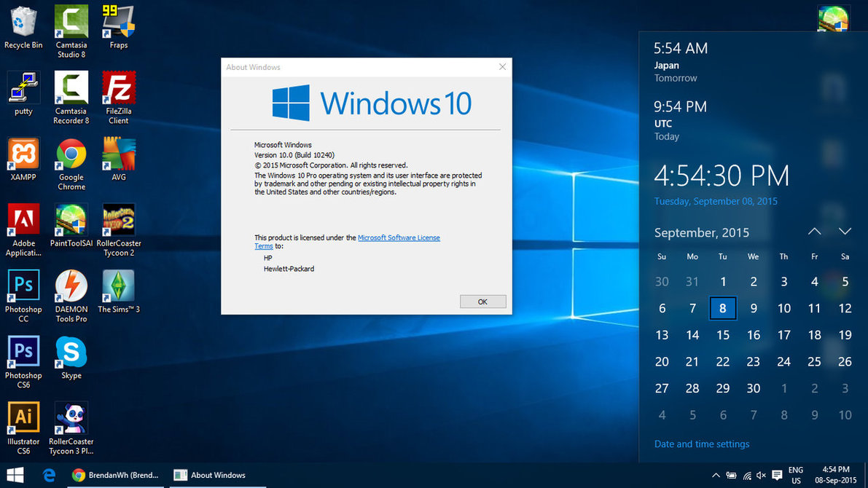The image size is (868, 488).
Task: Open the Action Center notifications icon
Action: (777, 476)
